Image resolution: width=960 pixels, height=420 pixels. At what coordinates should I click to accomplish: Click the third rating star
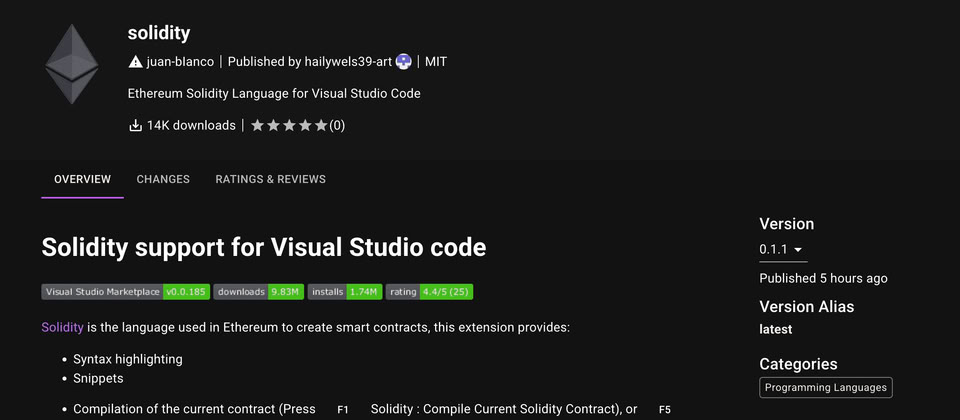tap(290, 126)
